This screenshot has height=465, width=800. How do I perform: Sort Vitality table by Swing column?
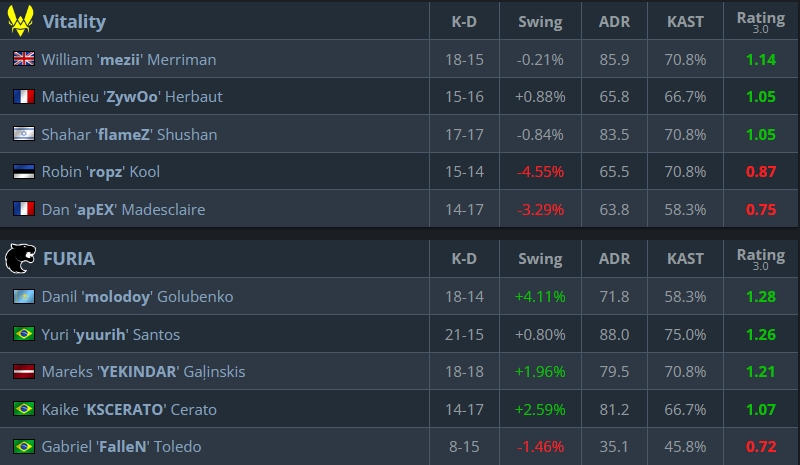point(540,21)
